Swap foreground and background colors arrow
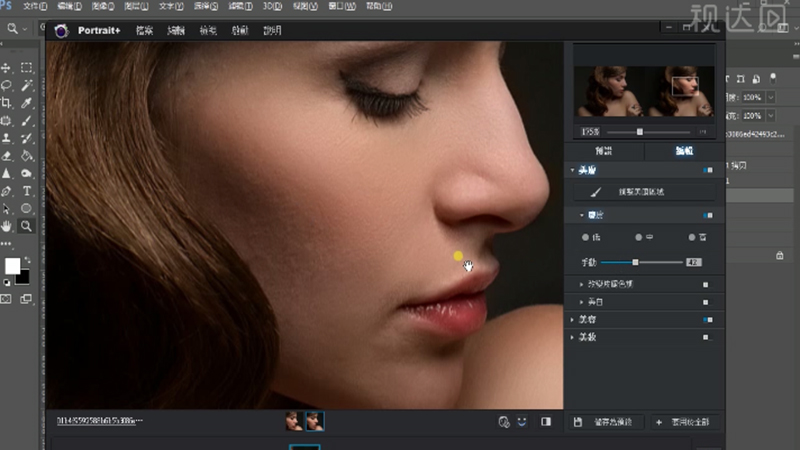800x450 pixels. 27,260
